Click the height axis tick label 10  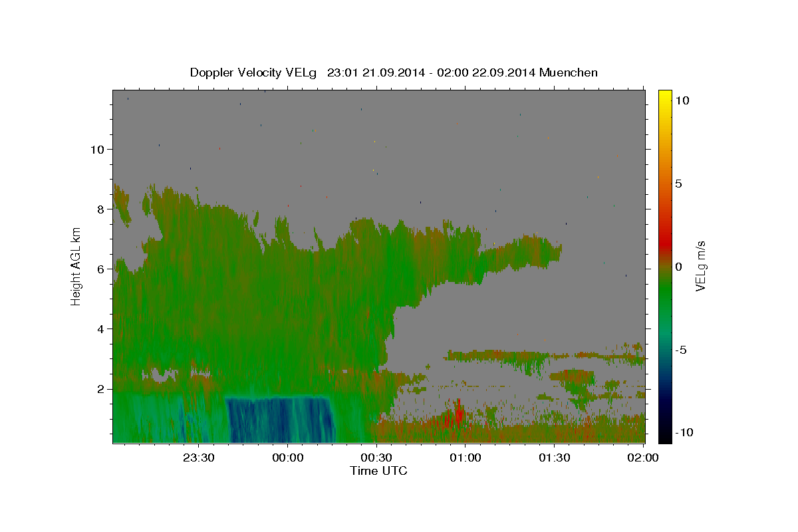click(98, 150)
